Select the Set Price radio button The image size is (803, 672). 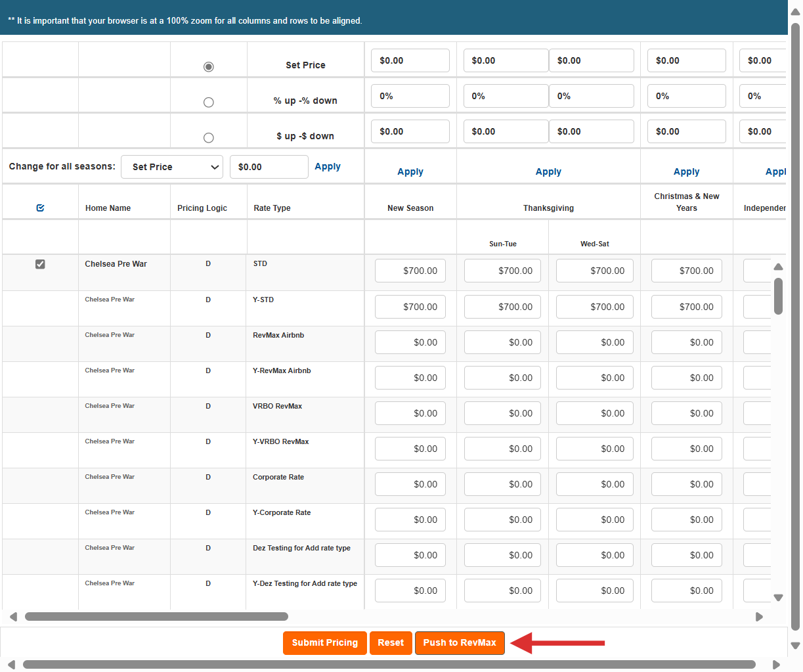click(209, 67)
